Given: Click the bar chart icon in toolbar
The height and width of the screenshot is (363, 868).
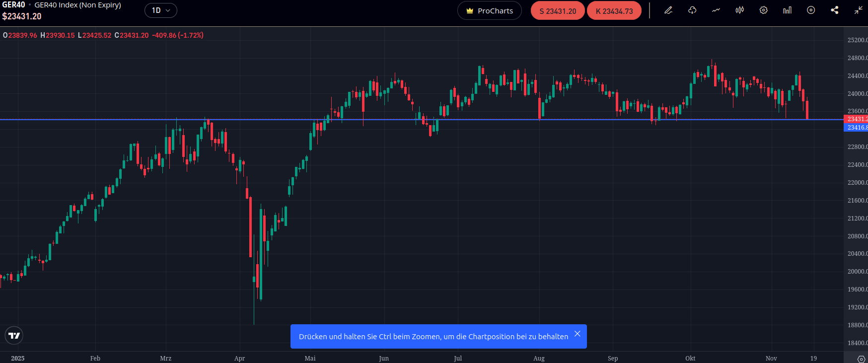Looking at the screenshot, I should click(787, 10).
